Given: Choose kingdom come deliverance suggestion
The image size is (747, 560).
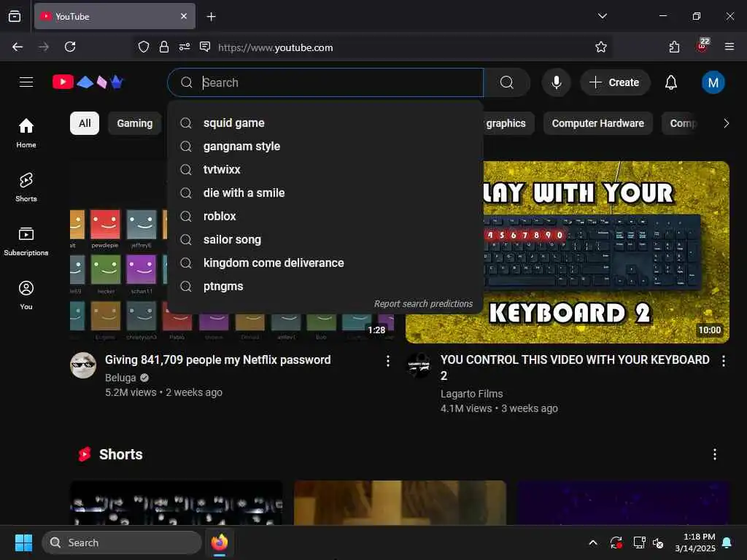Looking at the screenshot, I should click(325, 262).
